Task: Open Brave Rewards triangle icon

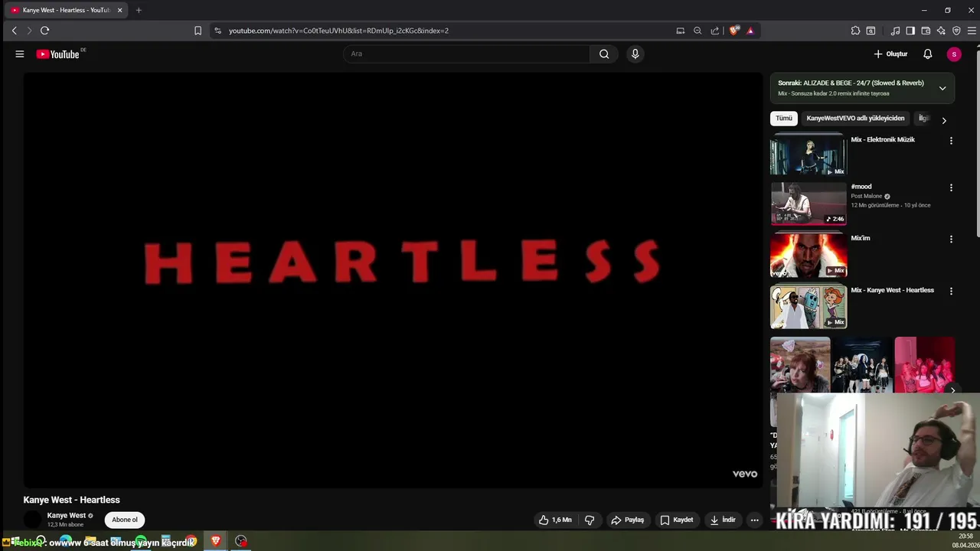Action: click(750, 31)
